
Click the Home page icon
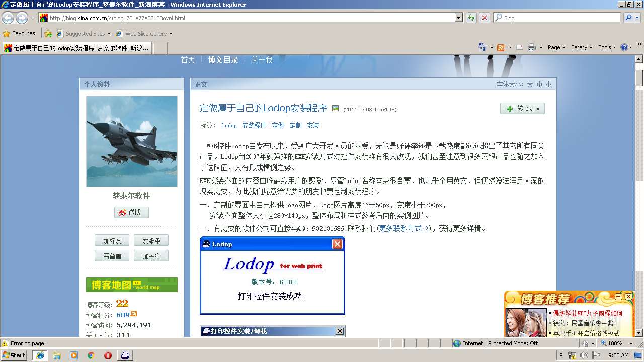pos(482,47)
